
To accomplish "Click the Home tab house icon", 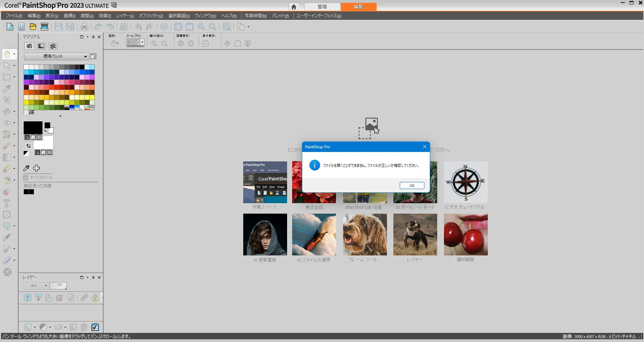I will (x=294, y=7).
